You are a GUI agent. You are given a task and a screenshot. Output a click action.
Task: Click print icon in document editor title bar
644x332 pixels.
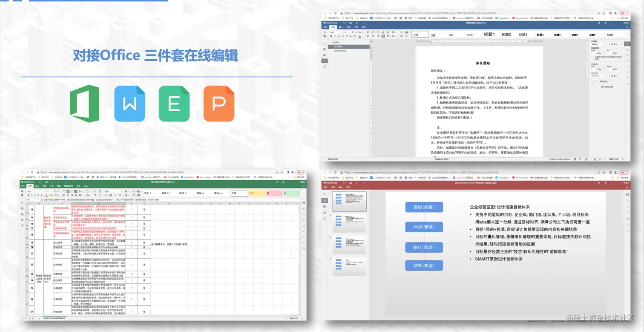point(351,23)
